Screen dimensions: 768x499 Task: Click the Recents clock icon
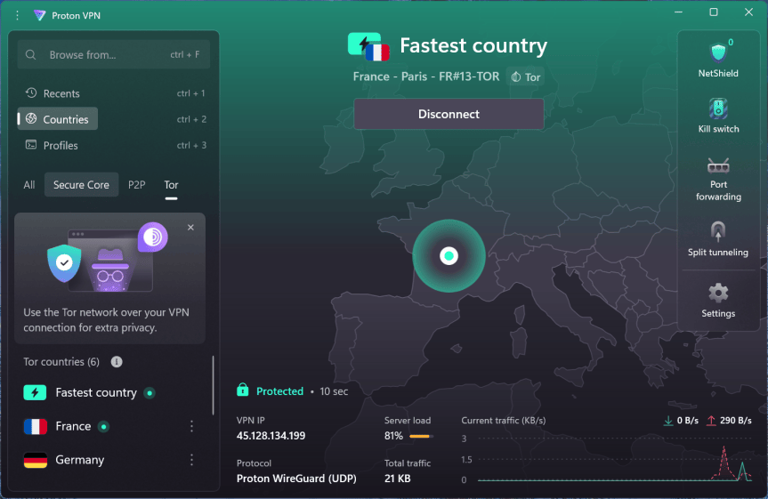31,93
